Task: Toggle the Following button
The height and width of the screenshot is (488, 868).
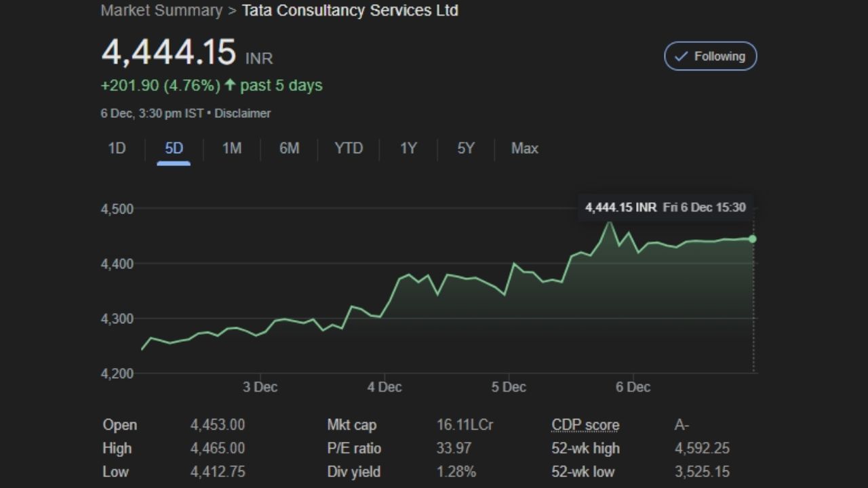Action: click(710, 56)
